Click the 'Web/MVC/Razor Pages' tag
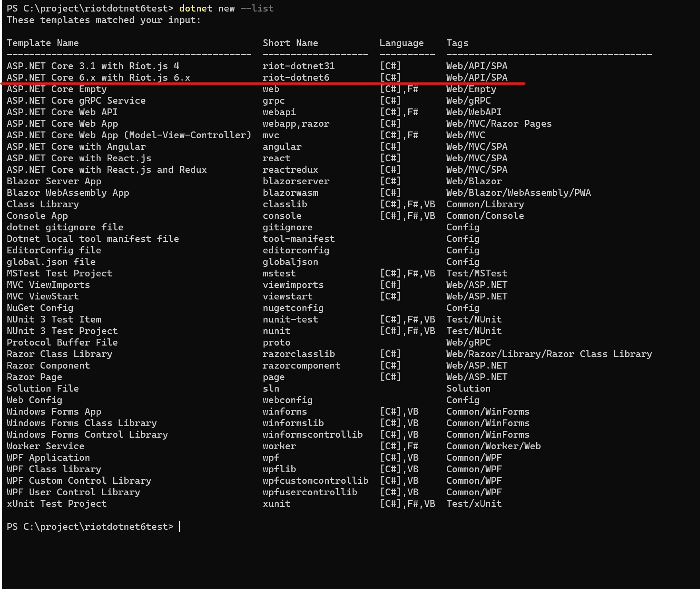 coord(499,124)
